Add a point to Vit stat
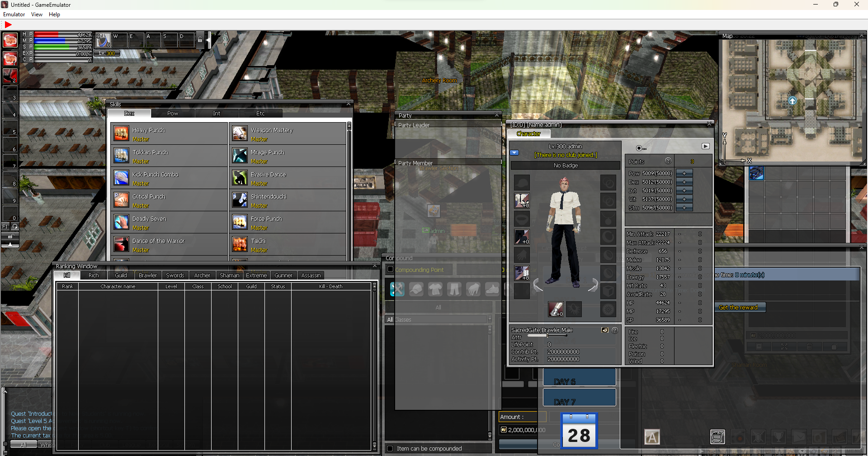The height and width of the screenshot is (456, 868). 684,199
